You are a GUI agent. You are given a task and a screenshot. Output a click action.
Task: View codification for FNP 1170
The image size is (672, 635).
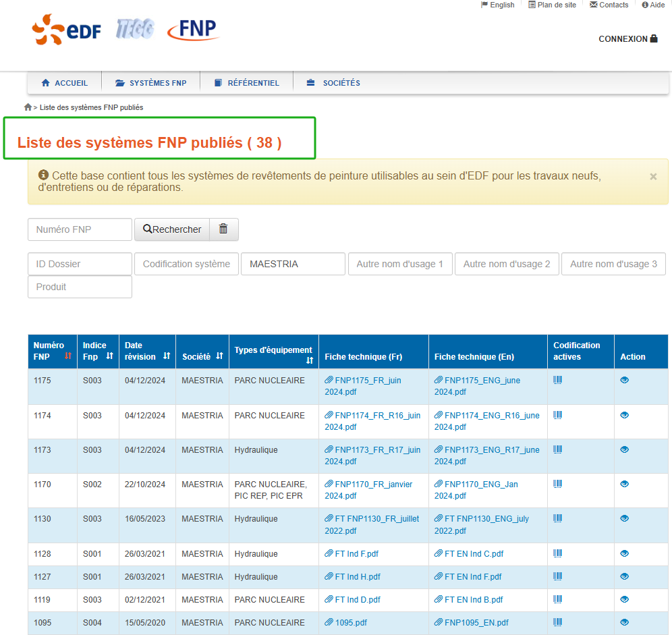click(557, 484)
